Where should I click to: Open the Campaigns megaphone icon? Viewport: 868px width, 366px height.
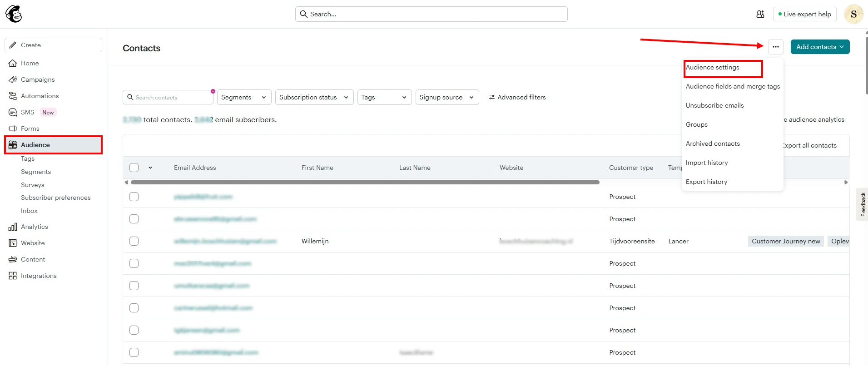click(x=13, y=79)
